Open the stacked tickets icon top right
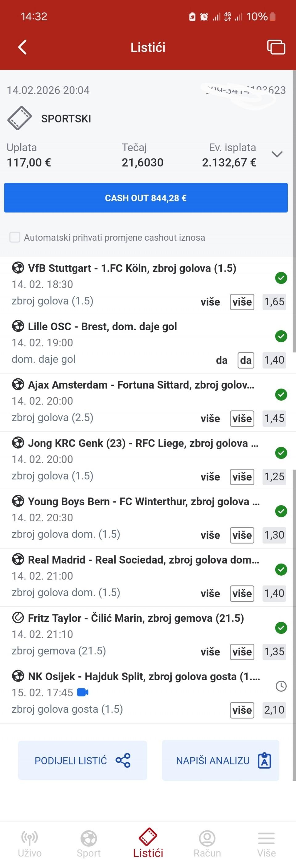This screenshot has width=296, height=868. [x=276, y=47]
